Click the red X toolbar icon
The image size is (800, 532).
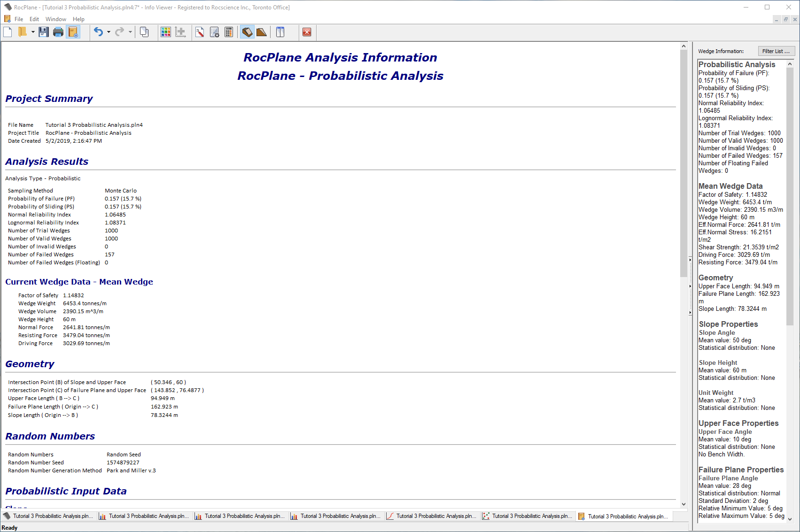[x=307, y=32]
